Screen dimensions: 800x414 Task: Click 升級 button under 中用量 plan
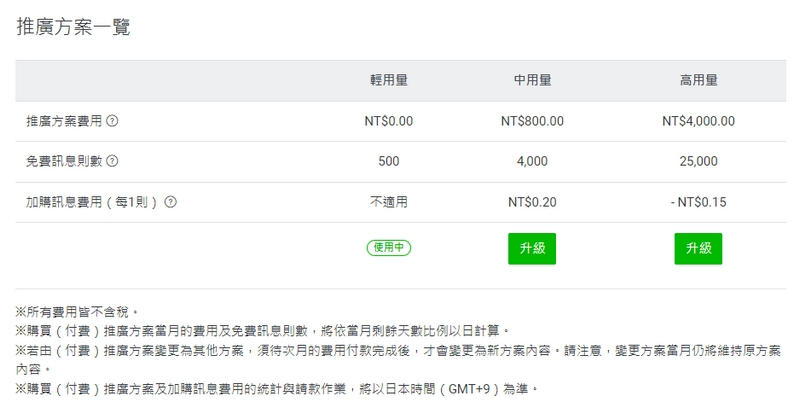pos(532,248)
